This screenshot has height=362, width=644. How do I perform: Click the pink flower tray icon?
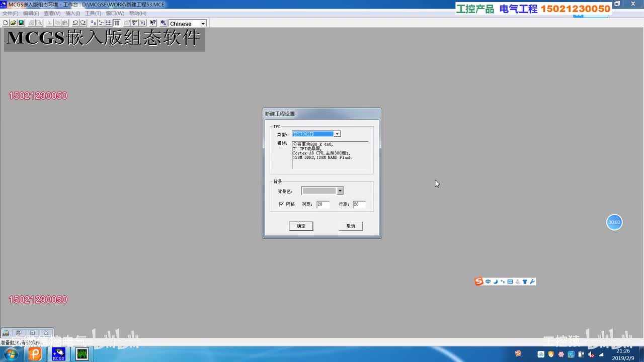coord(561,354)
